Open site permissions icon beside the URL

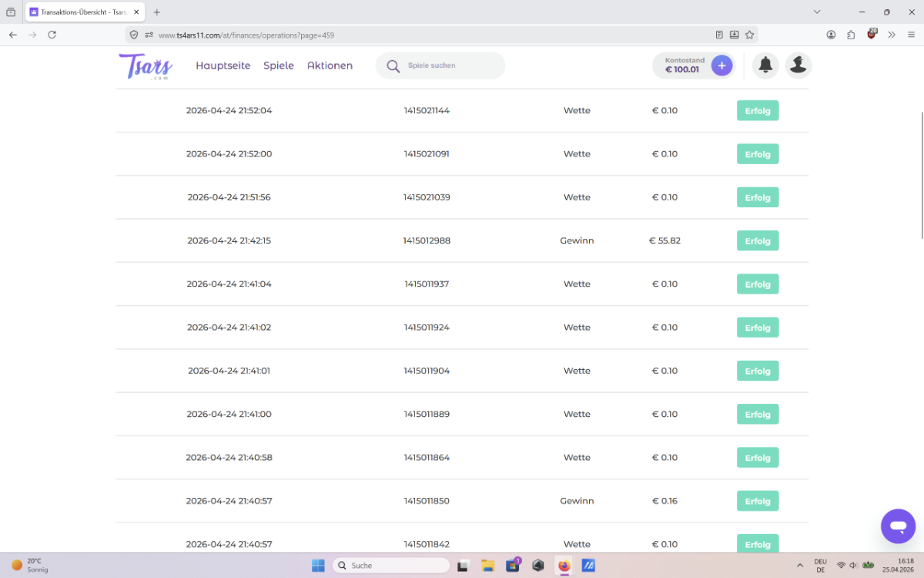[x=149, y=35]
